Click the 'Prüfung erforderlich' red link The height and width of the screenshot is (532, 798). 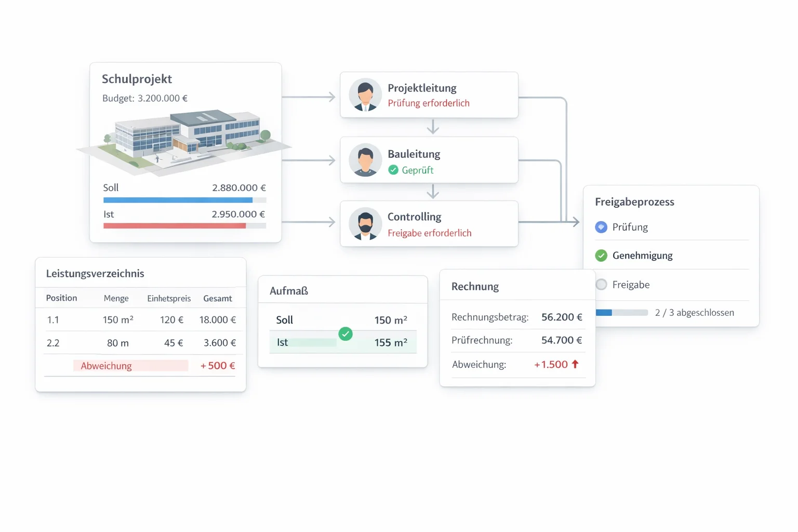pos(429,103)
